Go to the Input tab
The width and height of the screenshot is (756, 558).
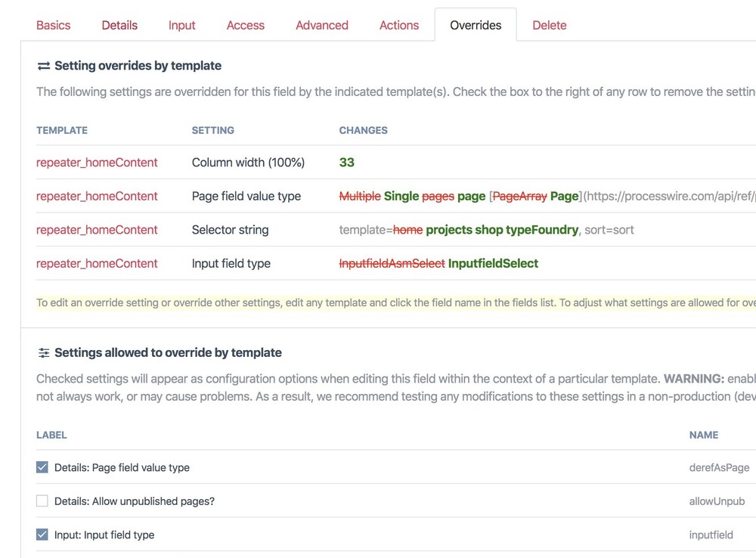tap(181, 25)
